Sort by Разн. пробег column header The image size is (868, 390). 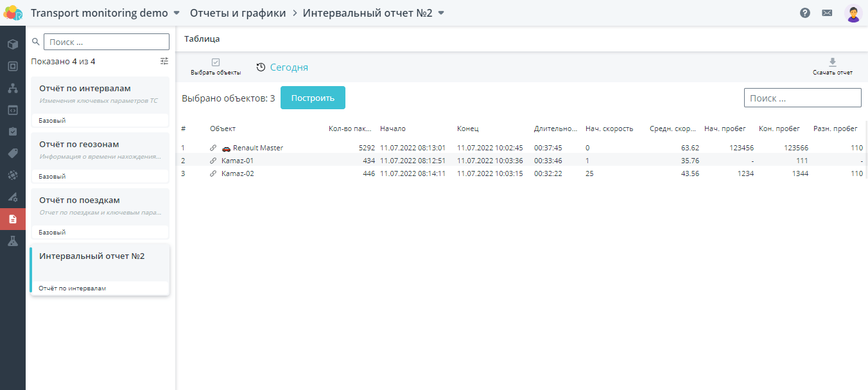coord(835,129)
